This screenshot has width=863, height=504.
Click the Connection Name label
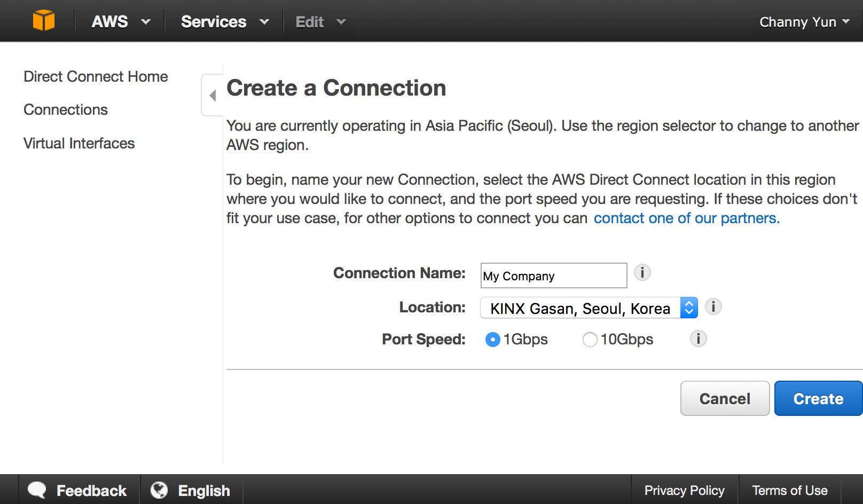399,273
